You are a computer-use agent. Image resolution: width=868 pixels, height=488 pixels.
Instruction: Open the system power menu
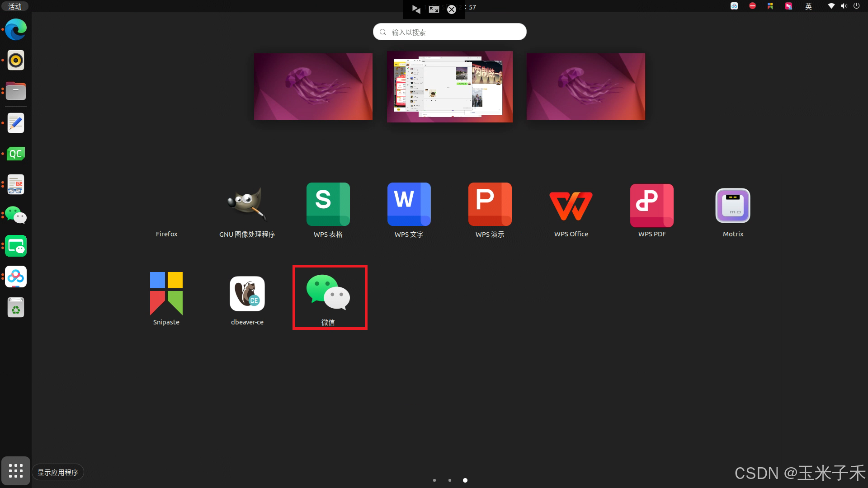click(856, 6)
